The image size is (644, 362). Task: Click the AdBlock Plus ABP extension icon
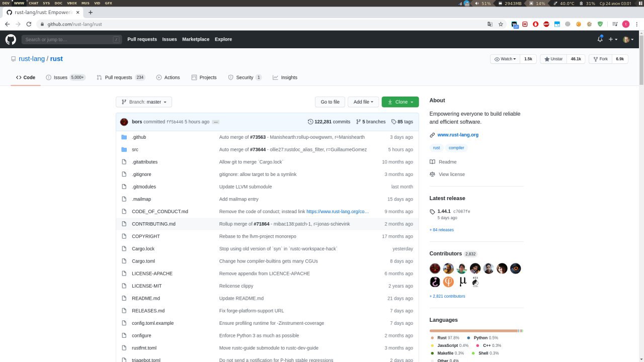(546, 24)
